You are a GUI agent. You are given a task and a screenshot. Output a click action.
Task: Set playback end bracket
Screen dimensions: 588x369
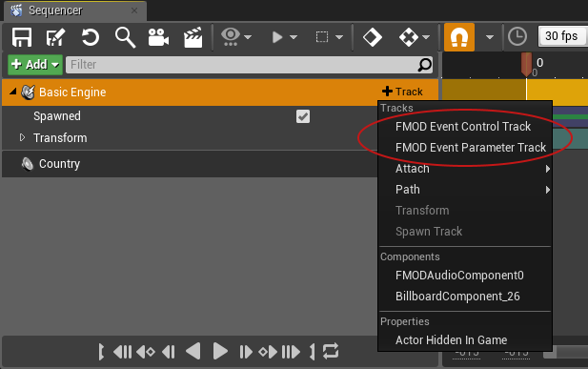click(x=313, y=352)
